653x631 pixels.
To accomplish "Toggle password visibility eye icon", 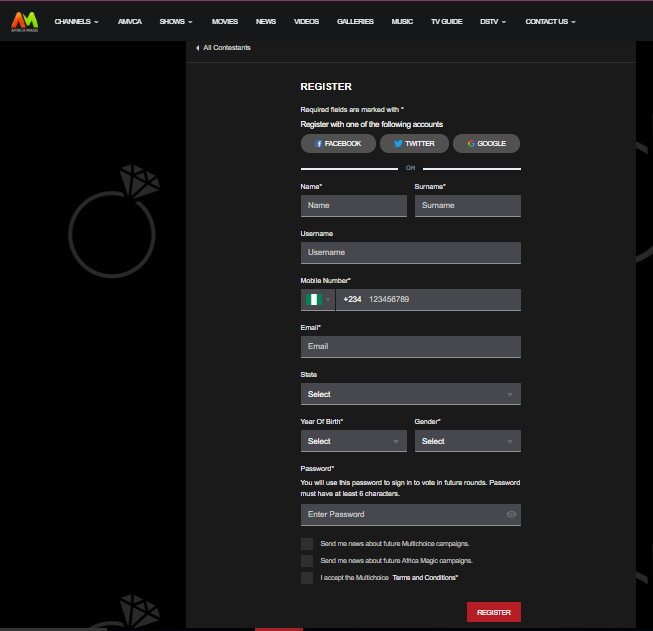I will coord(511,514).
